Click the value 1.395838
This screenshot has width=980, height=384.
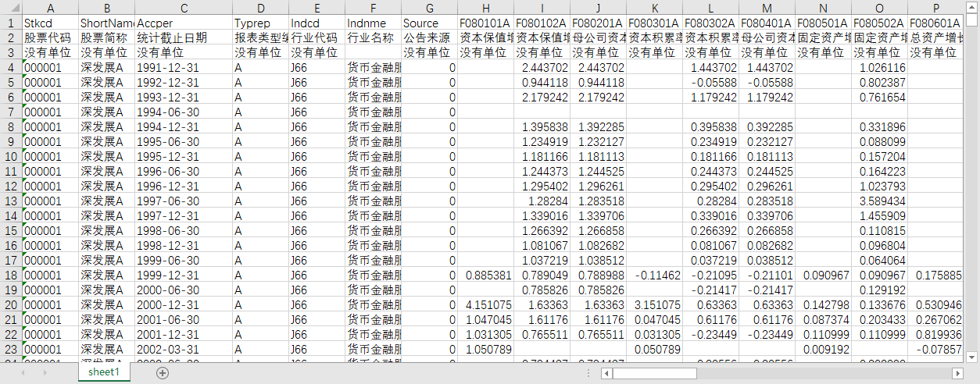click(542, 127)
